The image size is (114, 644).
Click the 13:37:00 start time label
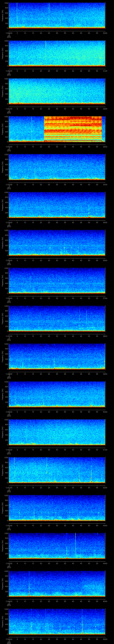[x=9, y=336]
